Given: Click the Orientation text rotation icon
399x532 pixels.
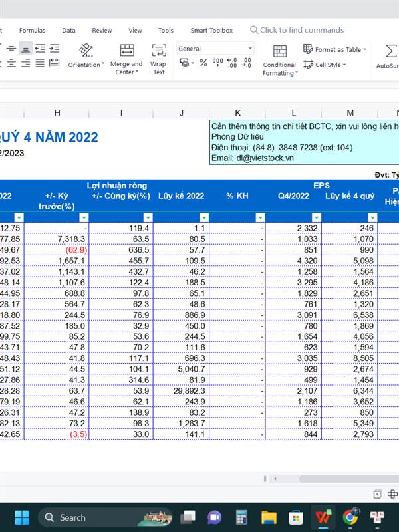Looking at the screenshot, I should coord(86,50).
